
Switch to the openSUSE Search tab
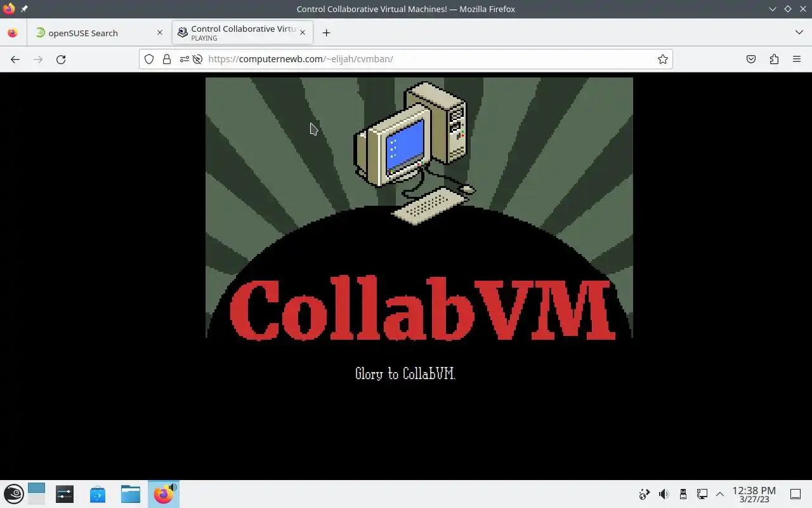98,33
